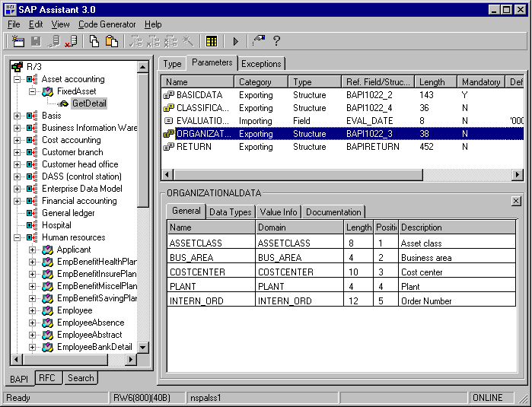Click the question mark Help icon
Viewport: 532px width, 407px height.
pos(276,41)
